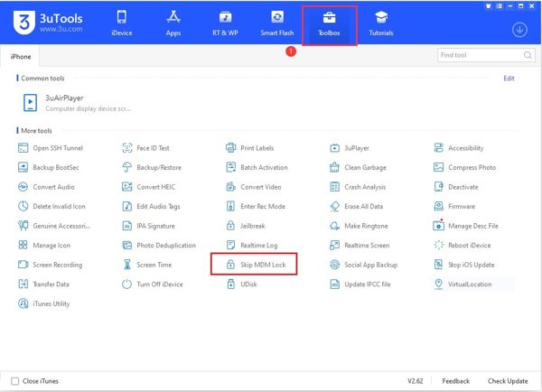The height and width of the screenshot is (392, 542).
Task: Open Convert Audio tool
Action: click(46, 187)
